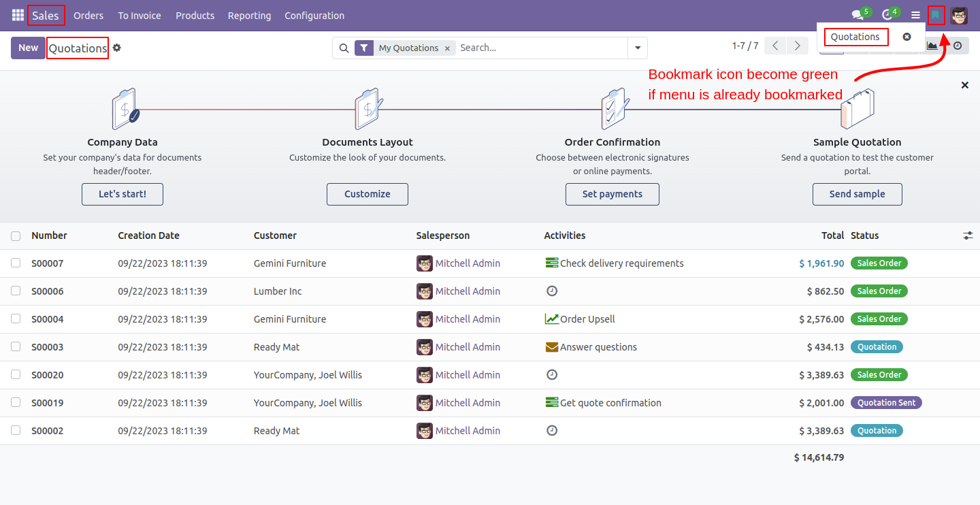Open the bookmark list hamburger icon
The width and height of the screenshot is (980, 505).
(x=916, y=15)
